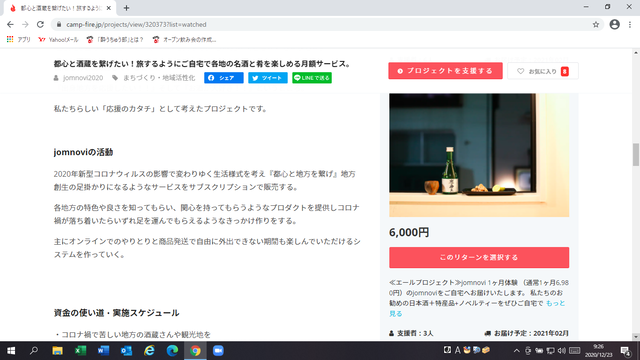
Task: Open the まちづくり・地域活性化 category tag
Action: coord(159,78)
